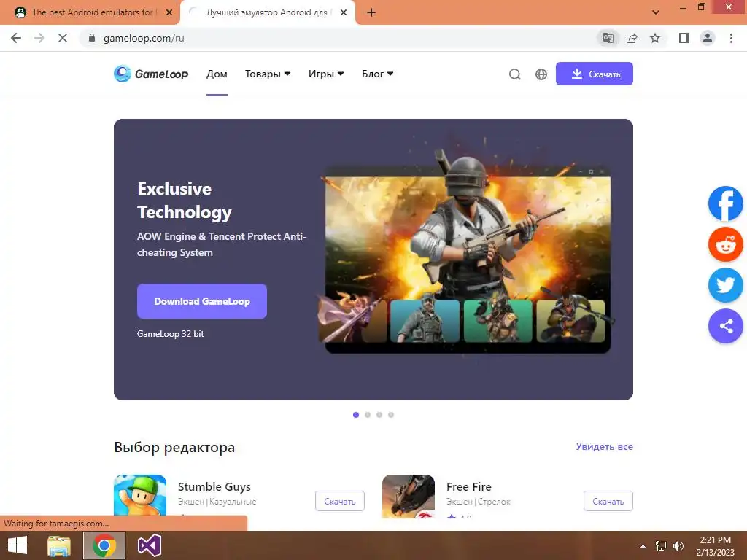Toggle the browser side panel
This screenshot has width=747, height=560.
tap(684, 38)
